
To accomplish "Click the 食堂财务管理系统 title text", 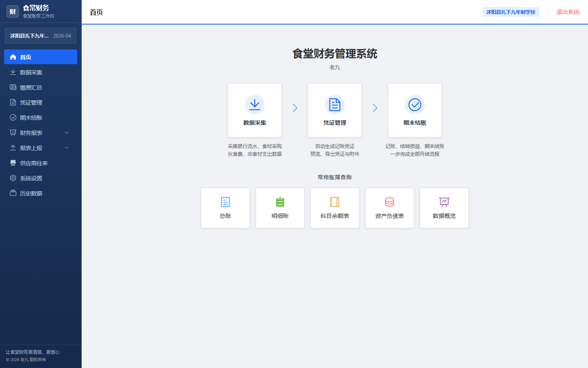I will pos(335,54).
